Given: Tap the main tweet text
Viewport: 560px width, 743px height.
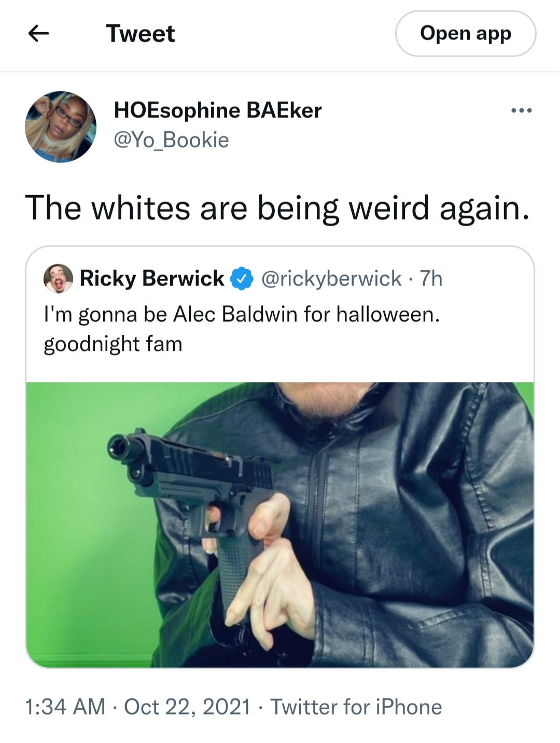Looking at the screenshot, I should click(278, 208).
